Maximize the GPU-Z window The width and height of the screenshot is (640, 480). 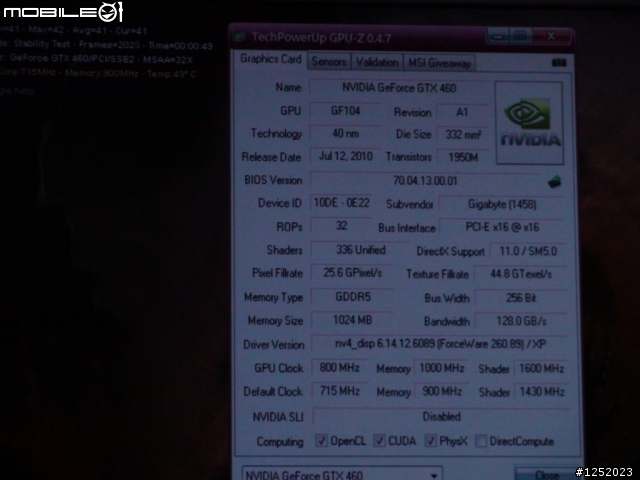click(520, 37)
